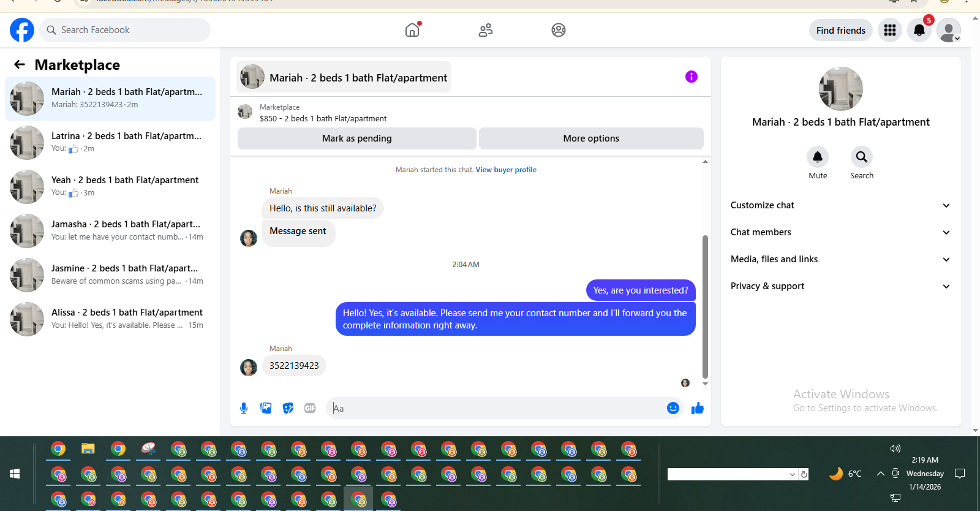
Task: Open Windows Start button
Action: 15,474
